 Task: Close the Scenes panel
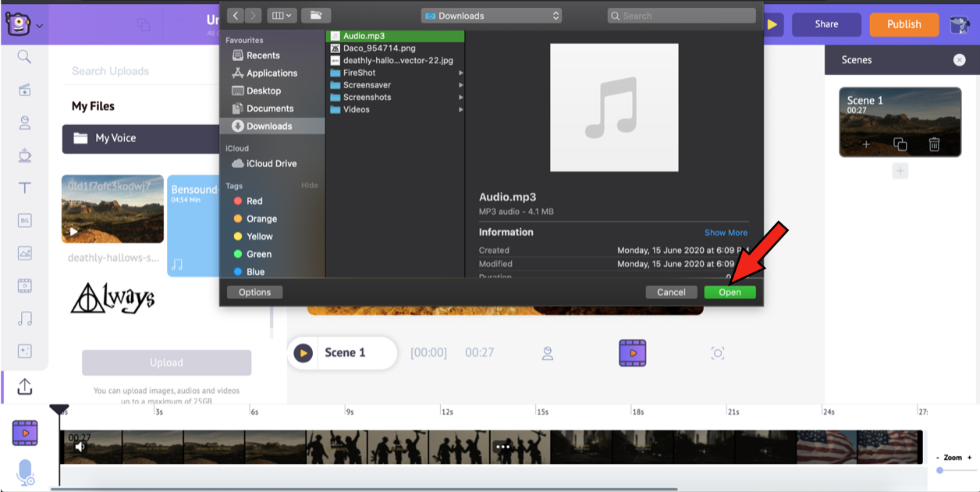(959, 60)
